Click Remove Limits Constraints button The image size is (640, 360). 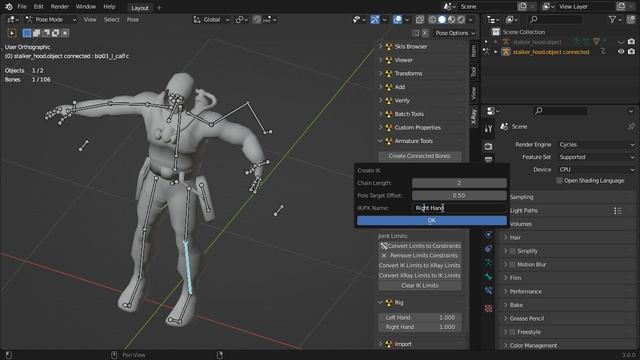[x=420, y=256]
